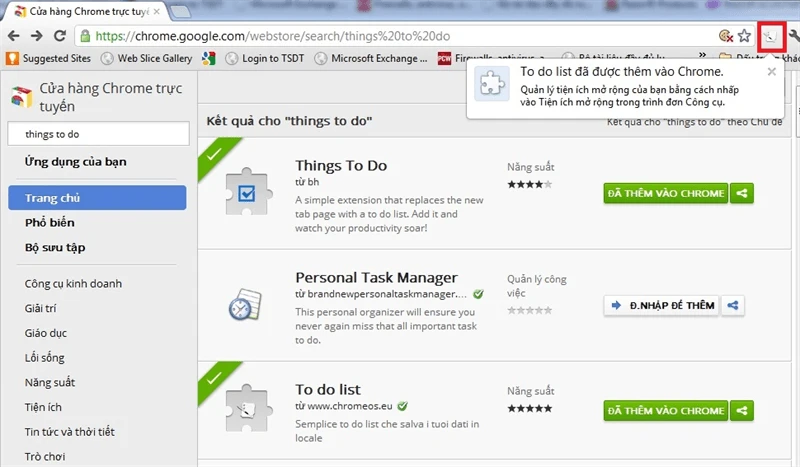Click the address bar URL
Viewport: 800px width, 467px height.
273,36
